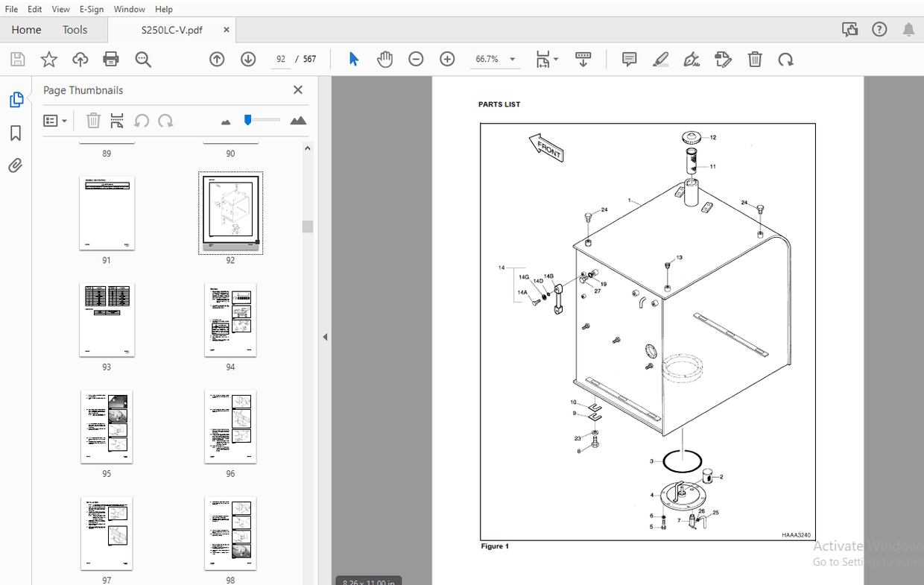The height and width of the screenshot is (585, 924).
Task: Collapse the navigation pane with divider arrow
Action: tap(325, 338)
